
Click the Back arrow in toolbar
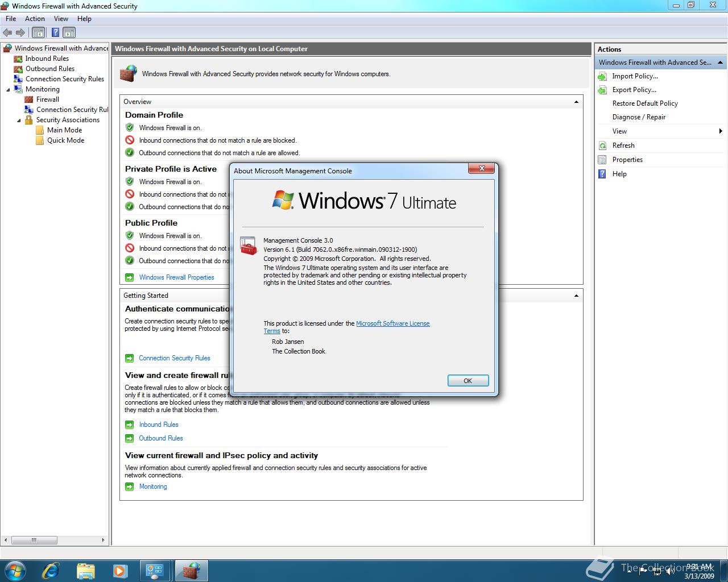point(7,32)
